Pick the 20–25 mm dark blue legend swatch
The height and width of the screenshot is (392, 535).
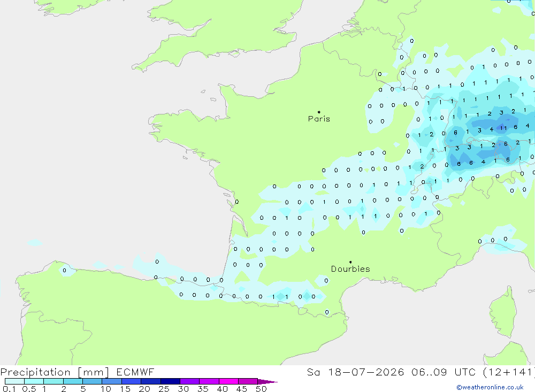[151, 381]
